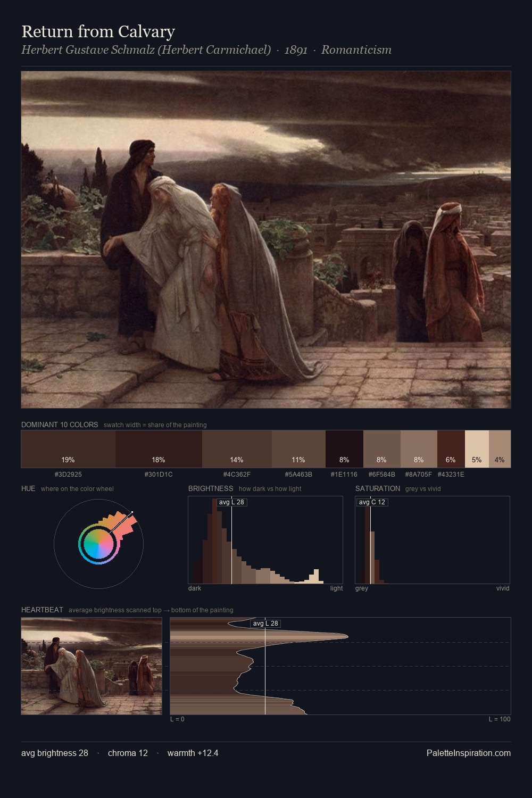The image size is (532, 798).
Task: Click 'how dark vs how light' caption
Action: [270, 488]
